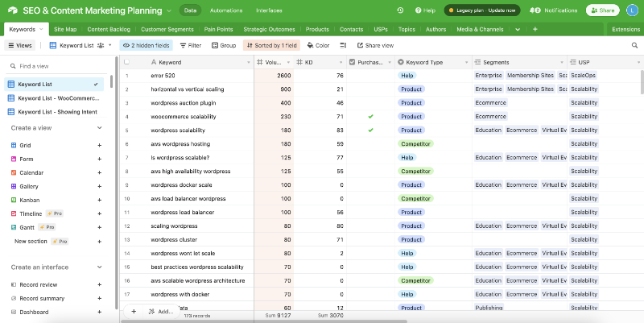Click the Help tag in error 520 row

pyautogui.click(x=407, y=76)
